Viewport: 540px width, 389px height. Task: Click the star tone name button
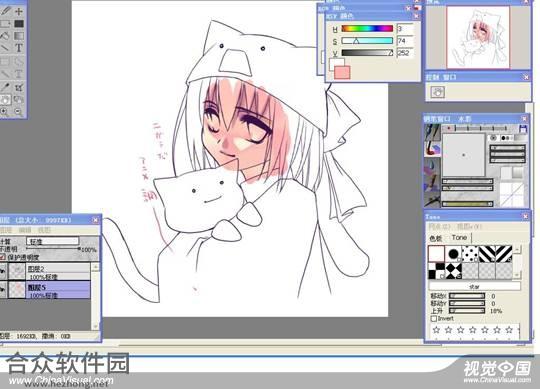coord(475,286)
